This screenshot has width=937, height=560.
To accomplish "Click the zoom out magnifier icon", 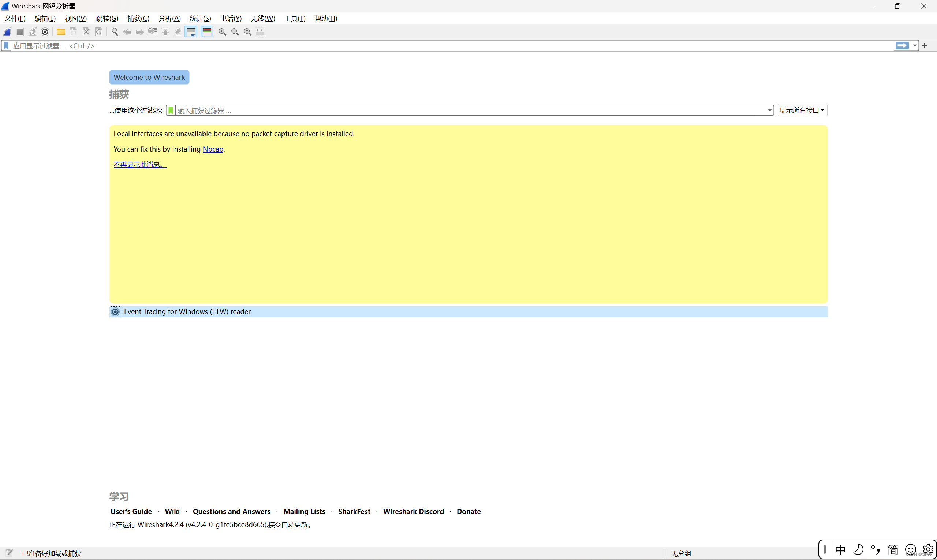I will point(235,32).
